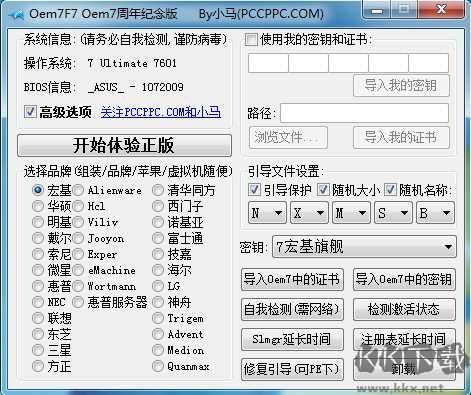Toggle the 高级选项 checkbox
The width and height of the screenshot is (471, 395).
pos(30,112)
